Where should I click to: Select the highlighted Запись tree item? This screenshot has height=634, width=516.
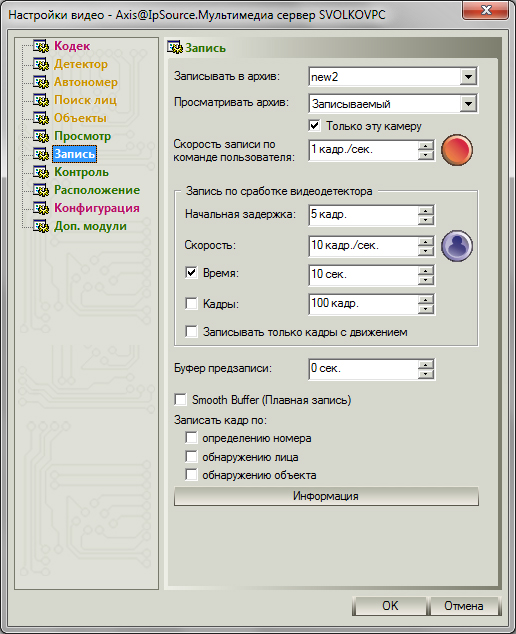click(x=74, y=154)
